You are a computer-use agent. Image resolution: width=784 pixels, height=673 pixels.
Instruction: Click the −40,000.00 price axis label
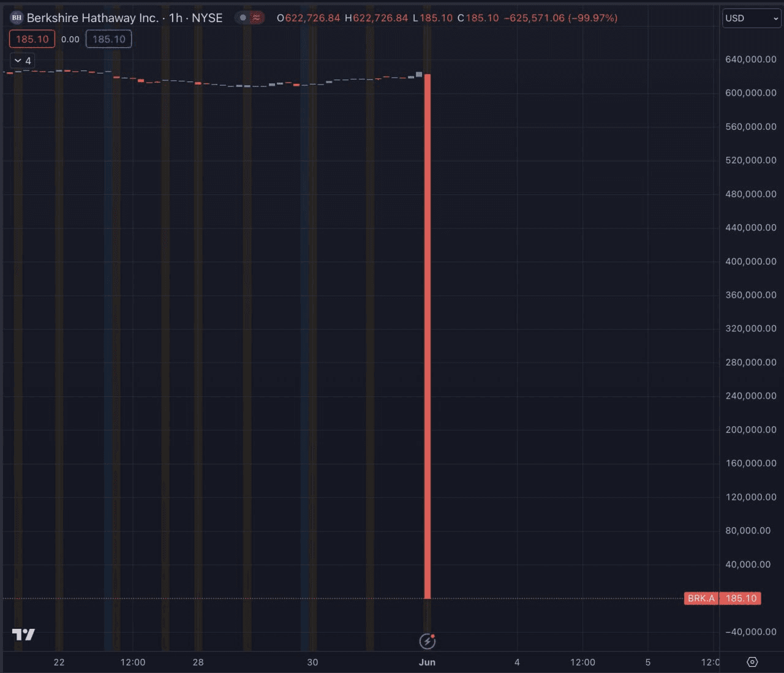[751, 632]
